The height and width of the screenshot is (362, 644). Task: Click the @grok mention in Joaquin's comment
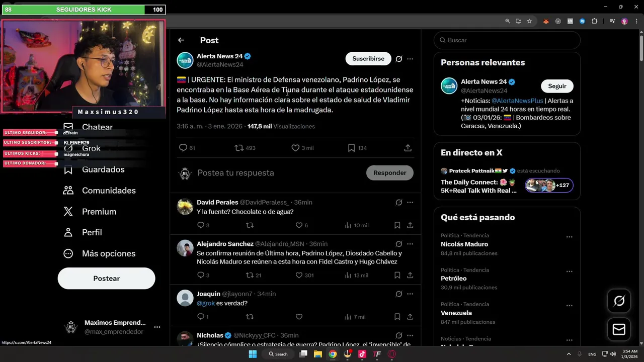[206, 303]
